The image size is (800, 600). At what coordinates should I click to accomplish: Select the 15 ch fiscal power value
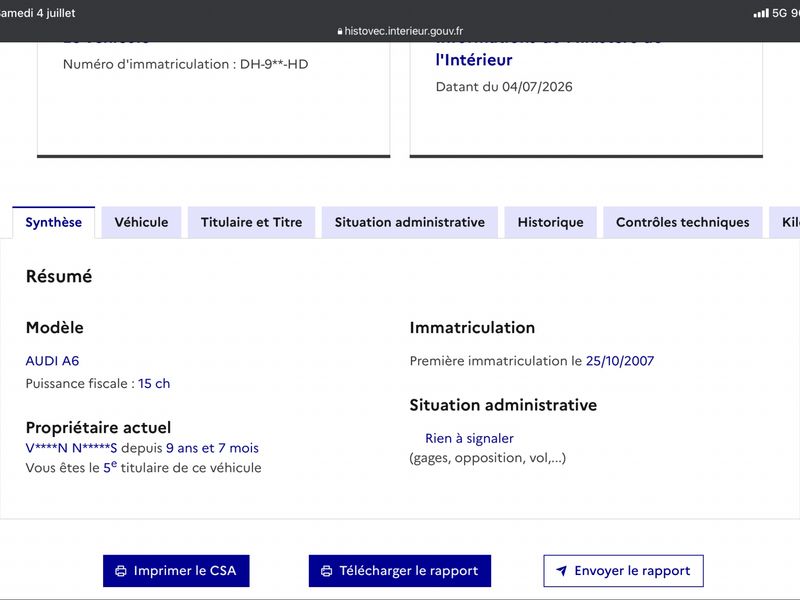click(x=154, y=383)
